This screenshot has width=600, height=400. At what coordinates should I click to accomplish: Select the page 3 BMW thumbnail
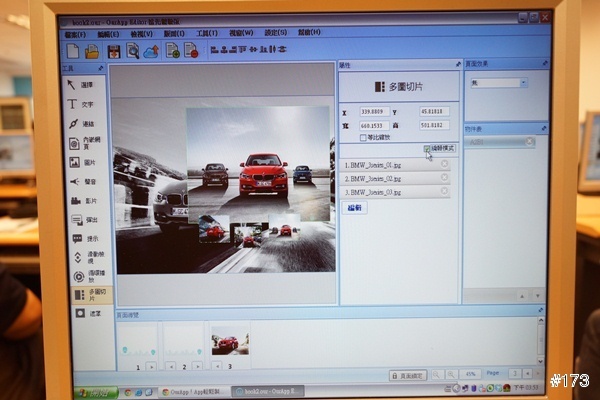(229, 343)
